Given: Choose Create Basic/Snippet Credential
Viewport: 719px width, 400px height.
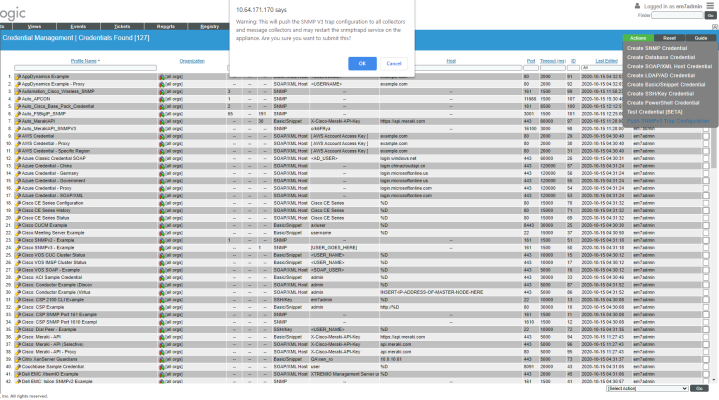Looking at the screenshot, I should pyautogui.click(x=666, y=85).
